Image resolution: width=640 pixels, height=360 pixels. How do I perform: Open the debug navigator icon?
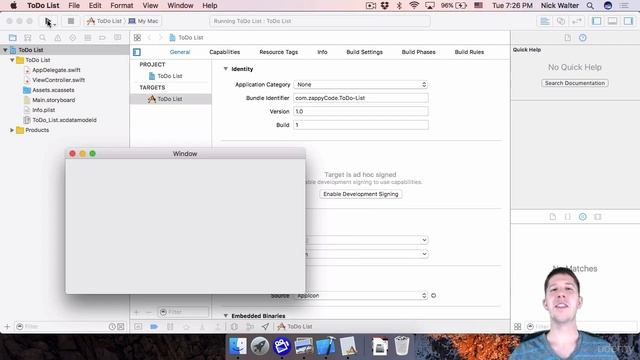point(87,38)
